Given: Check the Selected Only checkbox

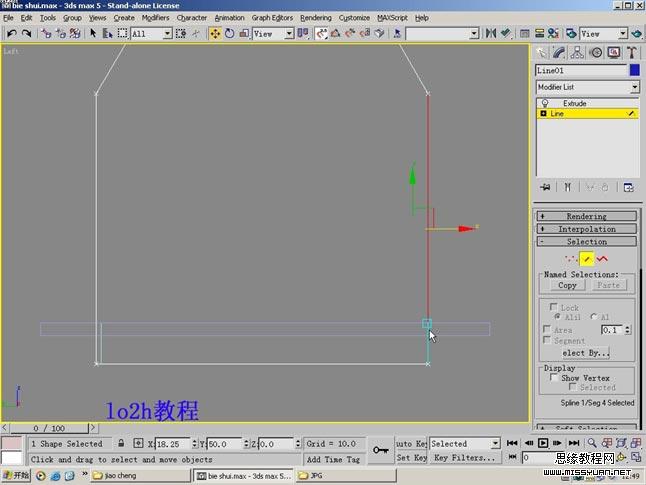Looking at the screenshot, I should pos(573,387).
